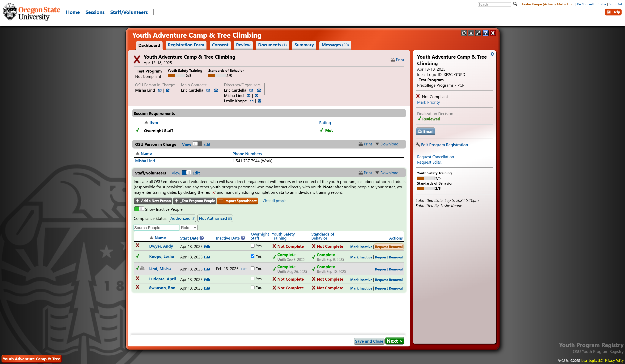
Task: Toggle OSU Person in Charge View/Edit switch
Action: 198,144
